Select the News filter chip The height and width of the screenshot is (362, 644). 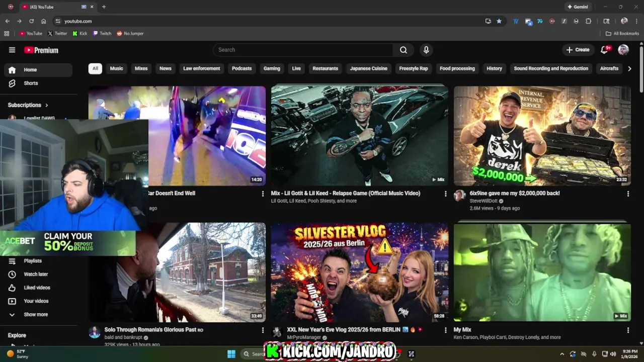coord(166,68)
